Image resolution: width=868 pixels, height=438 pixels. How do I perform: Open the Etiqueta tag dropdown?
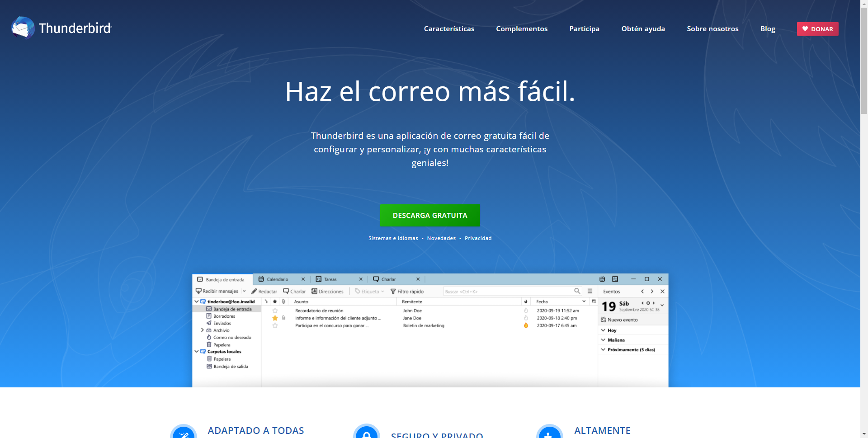pyautogui.click(x=369, y=292)
